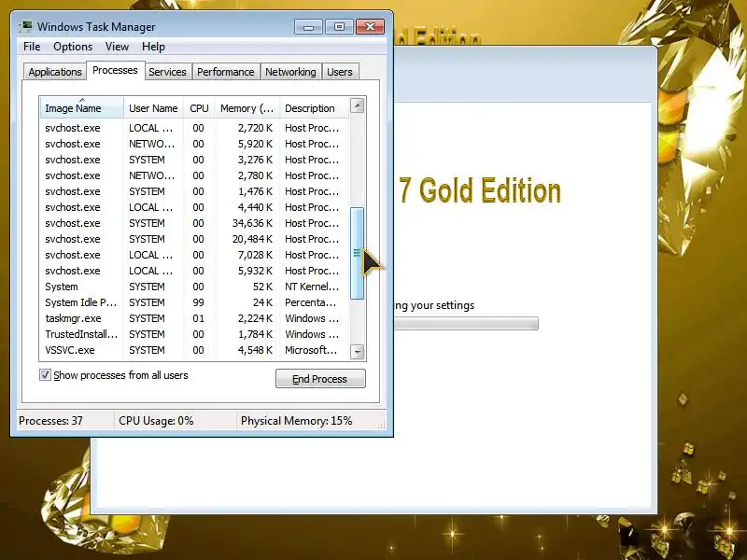Switch to the Applications tab
This screenshot has width=747, height=560.
[x=55, y=72]
